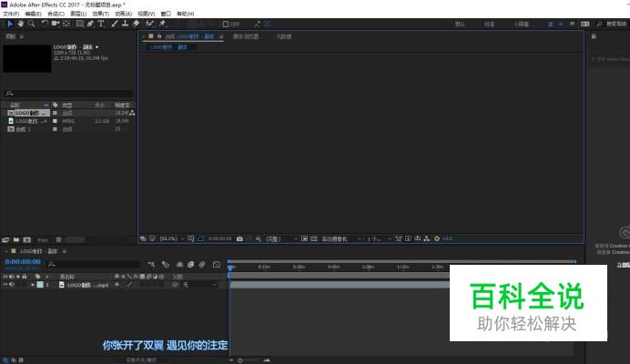This screenshot has height=364, width=630.
Task: Toggle the fast previews icon in viewer
Action: pos(408,238)
